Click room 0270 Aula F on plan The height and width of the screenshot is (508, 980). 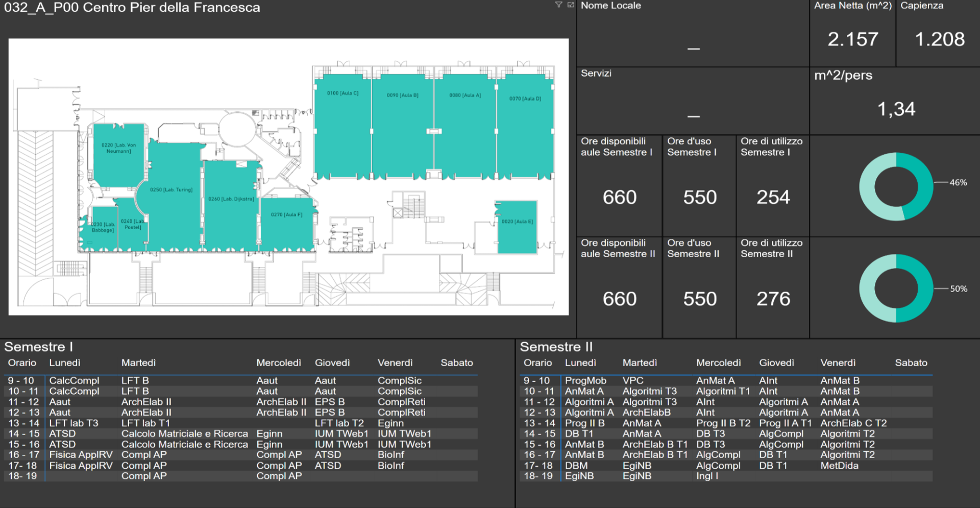[x=286, y=225]
